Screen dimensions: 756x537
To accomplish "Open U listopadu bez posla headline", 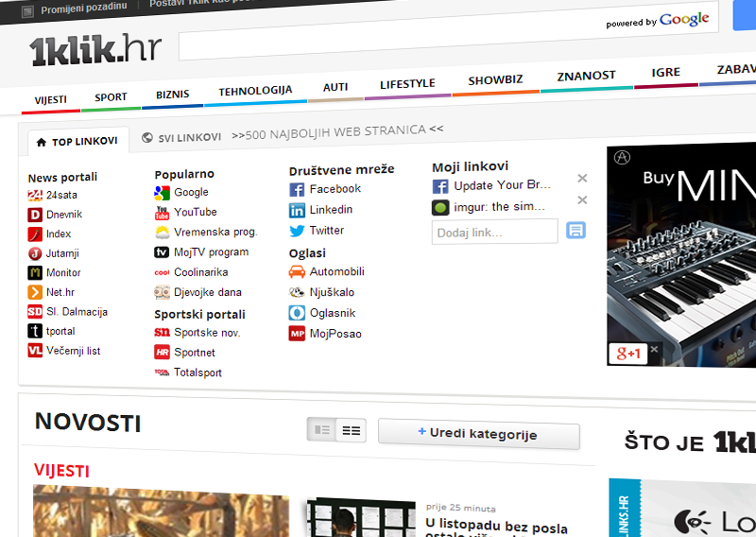I will (497, 528).
